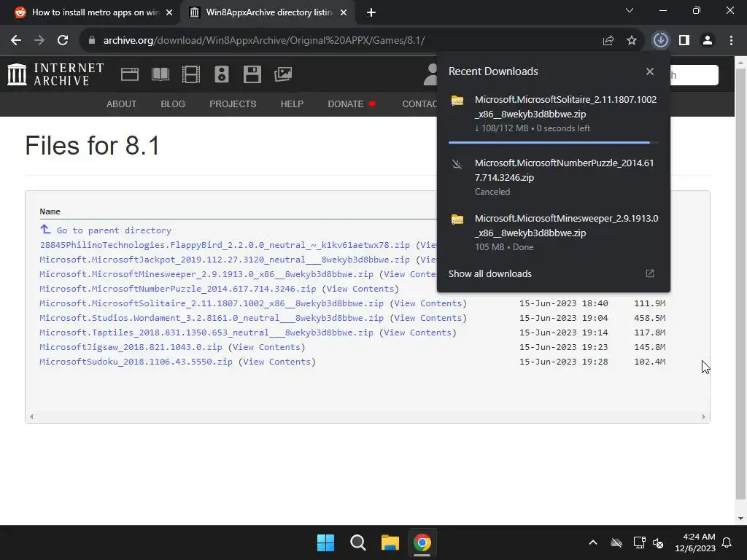
Task: View Contents of Solitaire zip in listing
Action: tap(428, 303)
